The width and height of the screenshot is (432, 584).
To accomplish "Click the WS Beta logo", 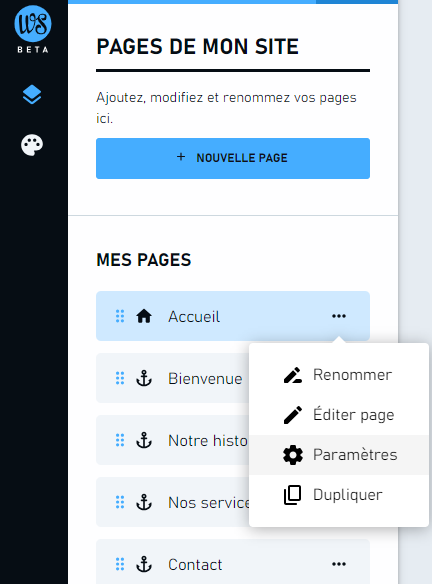I will click(33, 29).
